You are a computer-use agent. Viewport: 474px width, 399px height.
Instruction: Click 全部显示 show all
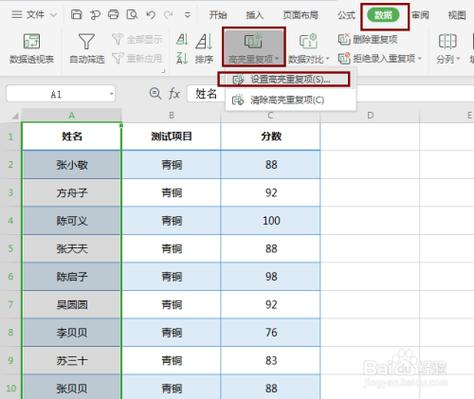click(x=137, y=39)
